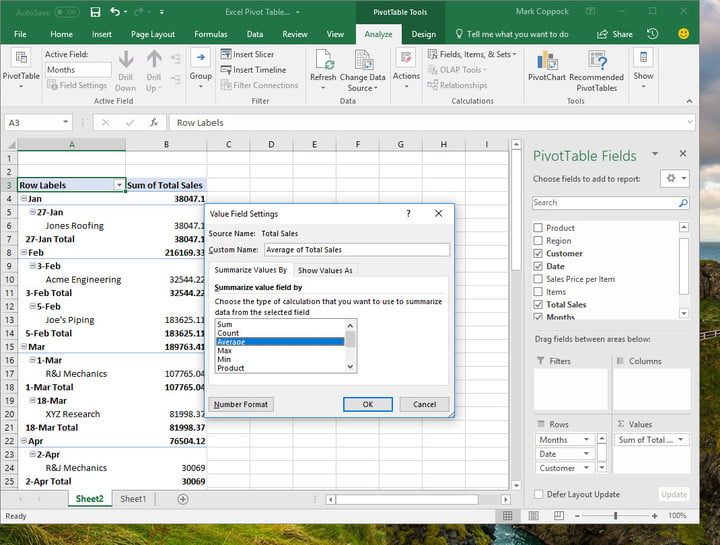The width and height of the screenshot is (720, 545).
Task: Click Insert Timeline in ribbon
Action: pos(257,70)
